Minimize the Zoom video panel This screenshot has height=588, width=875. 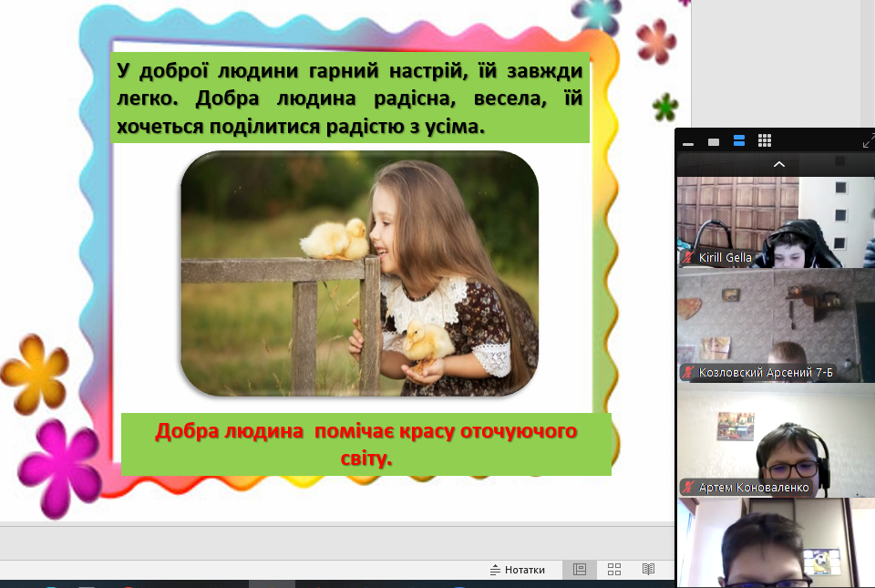tap(688, 143)
